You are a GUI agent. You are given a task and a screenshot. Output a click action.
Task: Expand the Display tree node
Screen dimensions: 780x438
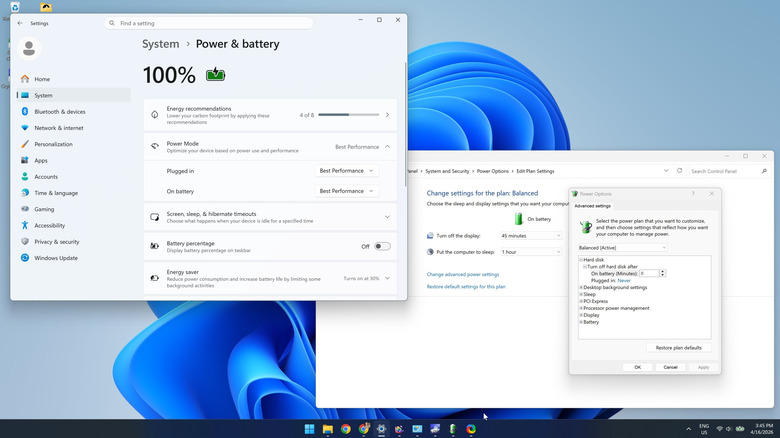pyautogui.click(x=581, y=316)
